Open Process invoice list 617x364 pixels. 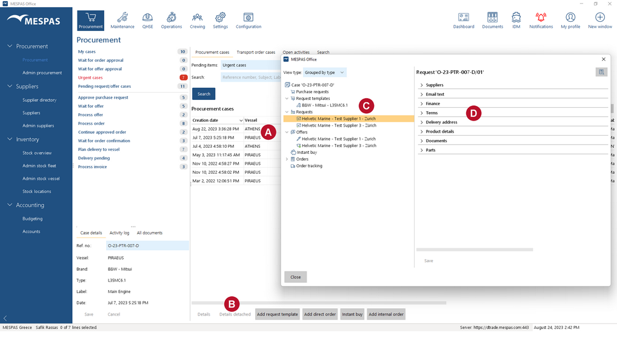(x=92, y=167)
